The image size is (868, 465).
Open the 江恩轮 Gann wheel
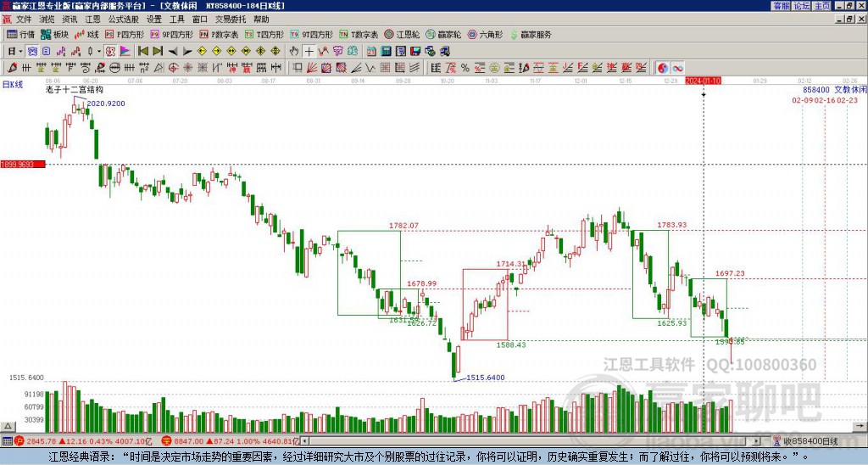point(402,34)
